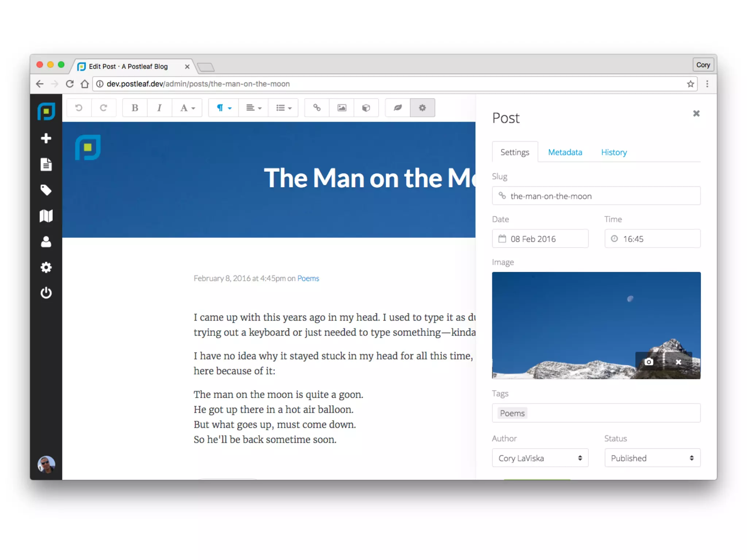Insert link using chain toolbar icon
The width and height of the screenshot is (747, 560).
tap(317, 108)
